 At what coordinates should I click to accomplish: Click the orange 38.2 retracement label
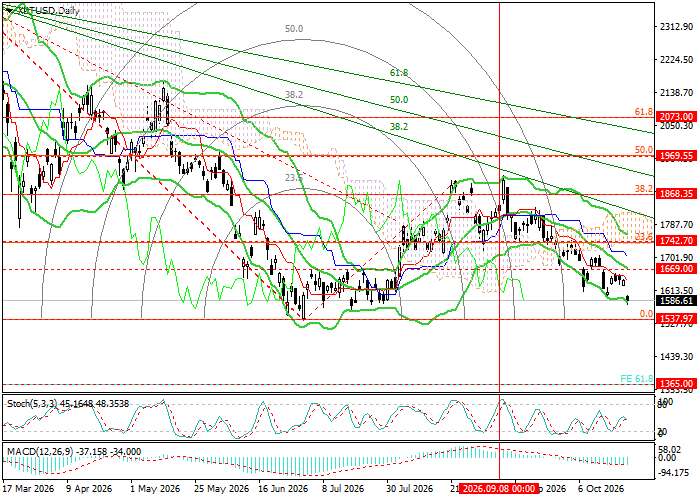[644, 189]
